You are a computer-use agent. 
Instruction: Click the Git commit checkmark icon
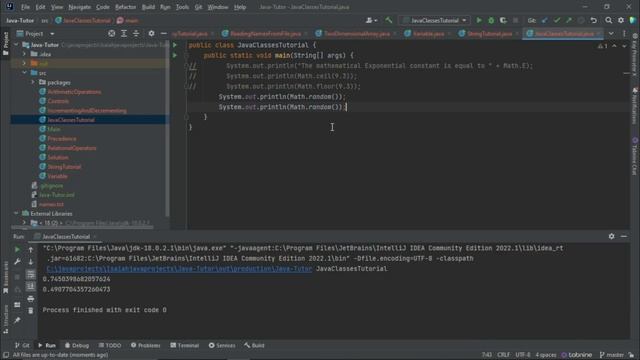(557, 20)
